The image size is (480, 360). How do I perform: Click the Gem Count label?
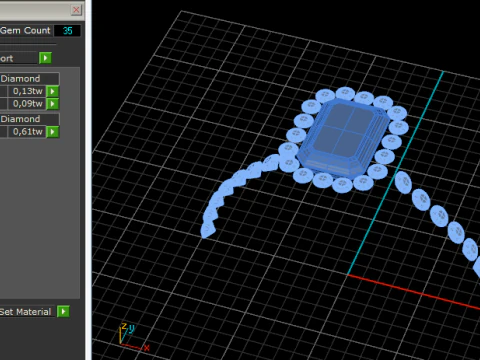(25, 31)
